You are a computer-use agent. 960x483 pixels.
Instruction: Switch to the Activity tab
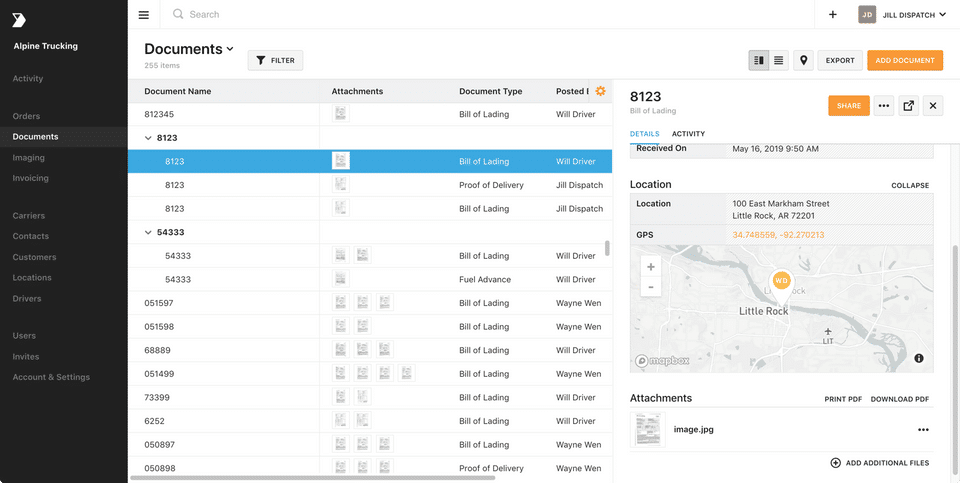[688, 133]
